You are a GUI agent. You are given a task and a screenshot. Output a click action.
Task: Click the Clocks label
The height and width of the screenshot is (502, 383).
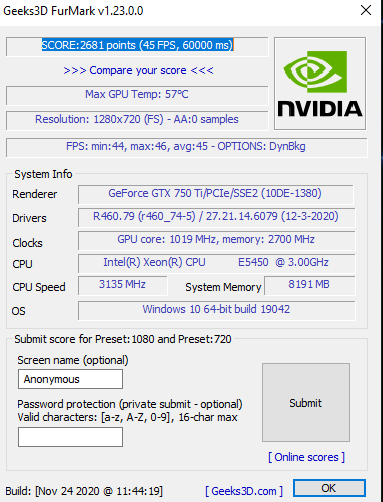coord(27,243)
